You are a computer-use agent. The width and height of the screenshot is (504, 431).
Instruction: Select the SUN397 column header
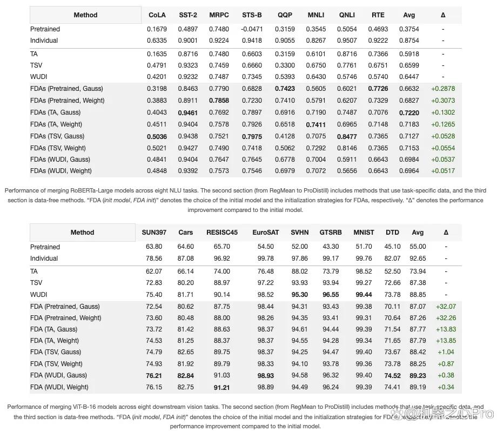coord(154,233)
